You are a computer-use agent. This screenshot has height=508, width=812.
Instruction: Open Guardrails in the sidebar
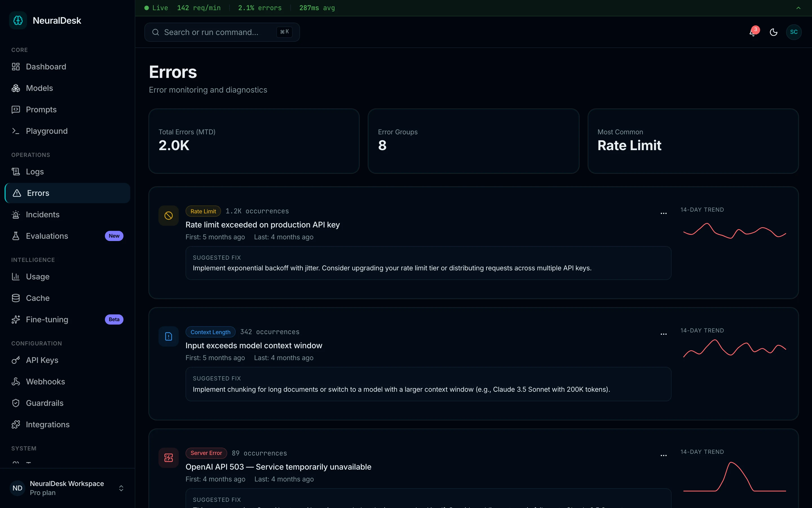67,403
